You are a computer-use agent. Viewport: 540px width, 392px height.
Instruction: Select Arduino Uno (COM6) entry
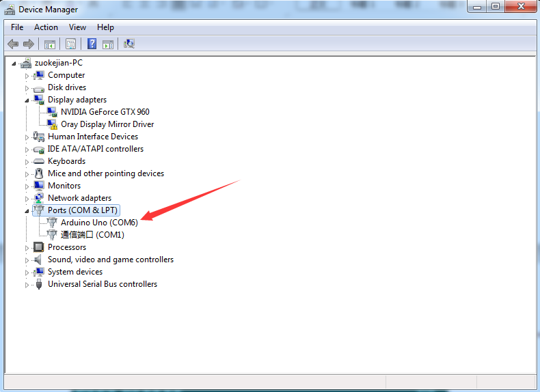99,223
